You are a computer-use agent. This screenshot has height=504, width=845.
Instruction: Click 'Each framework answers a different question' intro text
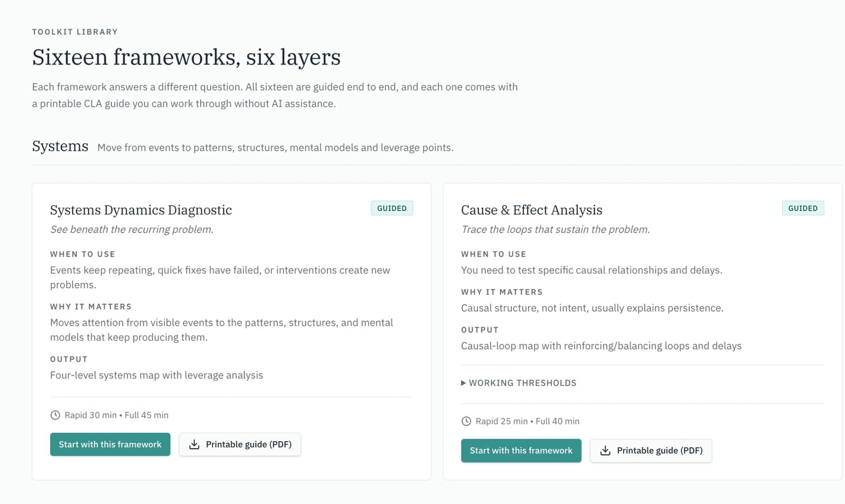click(275, 95)
